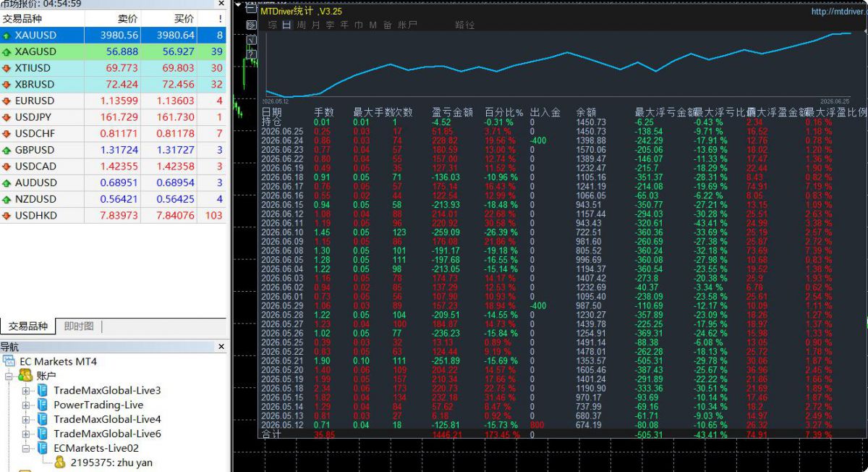868x472 pixels.
Task: Open MTDriver help with the ? icon
Action: click(251, 55)
